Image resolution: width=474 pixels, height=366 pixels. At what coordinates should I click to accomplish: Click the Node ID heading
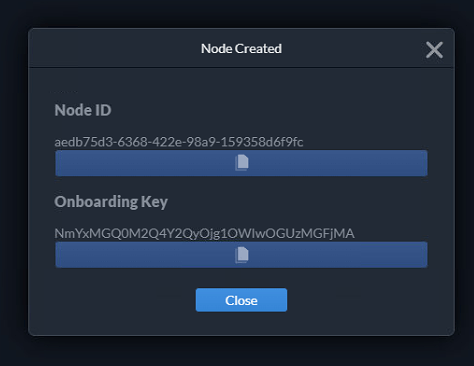pos(83,110)
